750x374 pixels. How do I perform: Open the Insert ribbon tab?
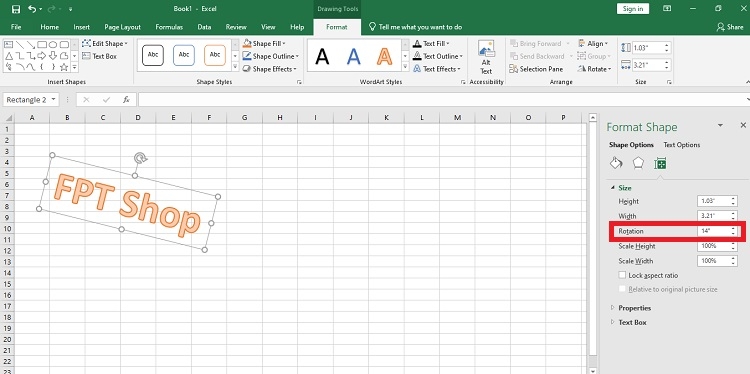point(81,27)
